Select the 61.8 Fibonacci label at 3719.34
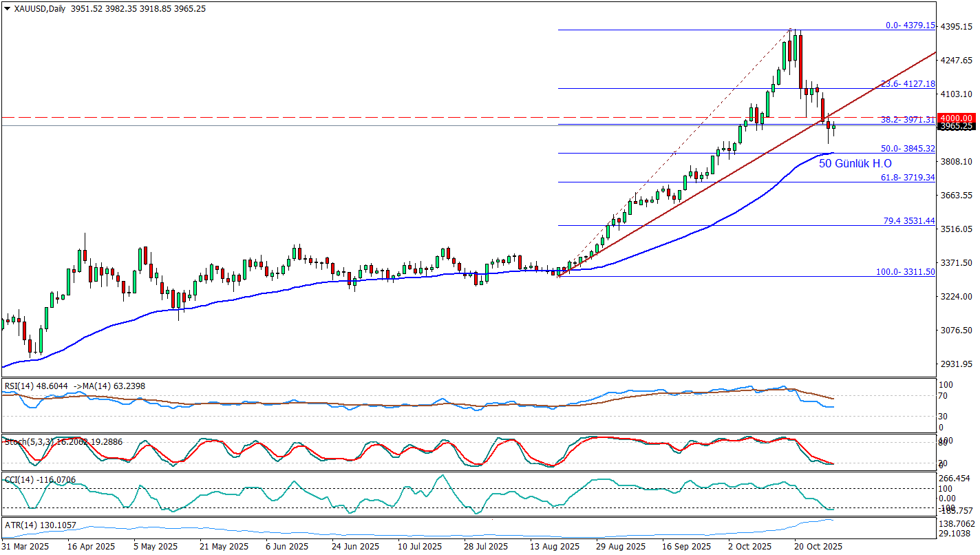The height and width of the screenshot is (555, 980). coord(907,178)
